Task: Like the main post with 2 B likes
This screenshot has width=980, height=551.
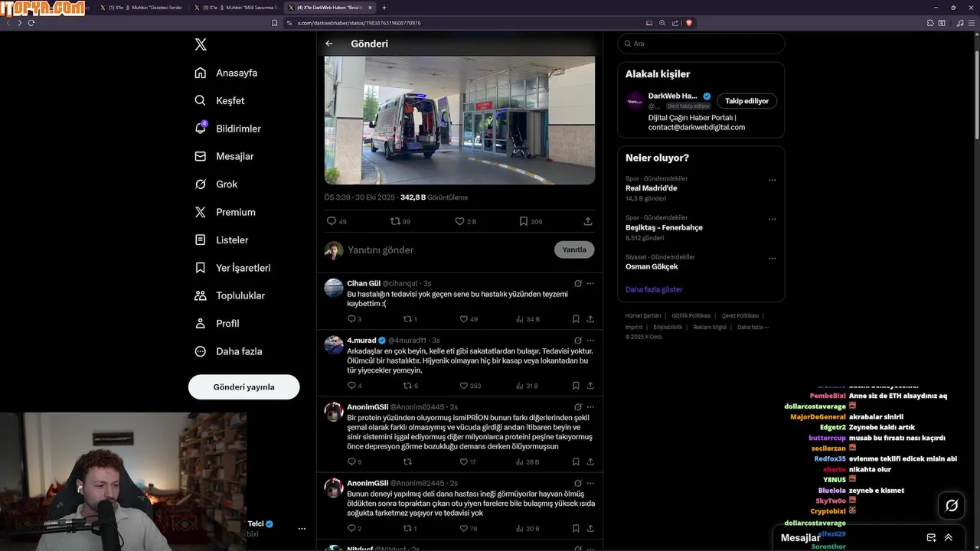Action: click(459, 221)
